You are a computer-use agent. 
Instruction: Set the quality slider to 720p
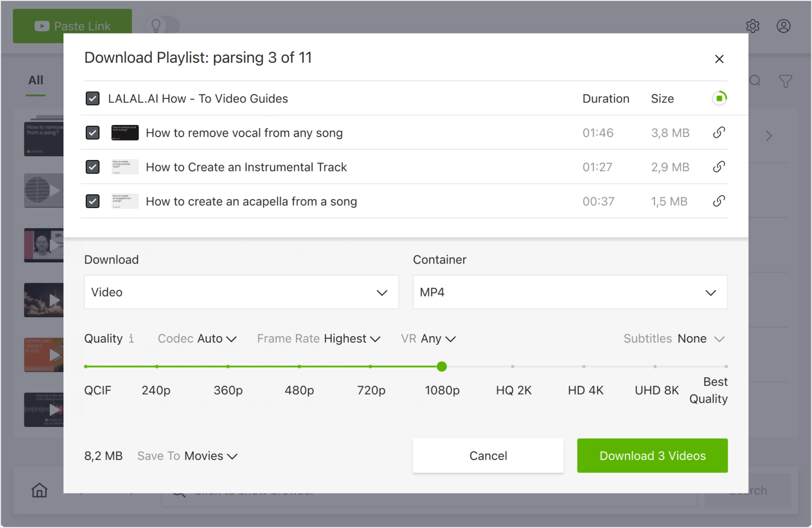pyautogui.click(x=371, y=366)
